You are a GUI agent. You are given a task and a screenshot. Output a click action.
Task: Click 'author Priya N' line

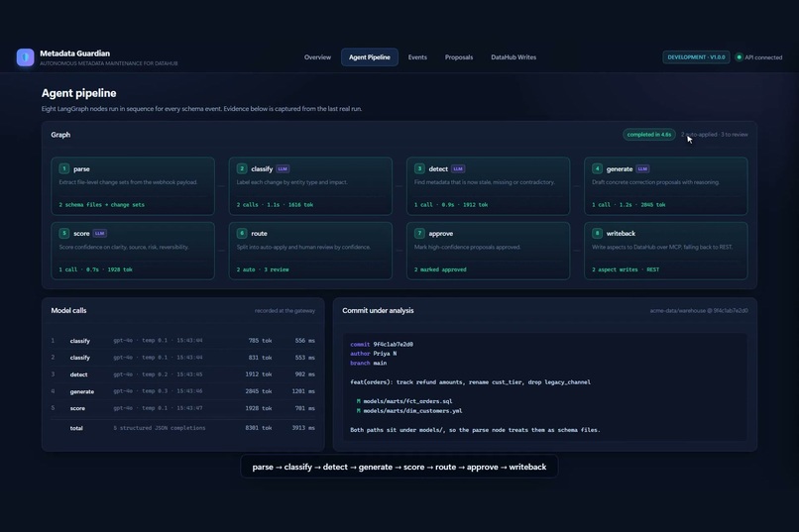374,354
